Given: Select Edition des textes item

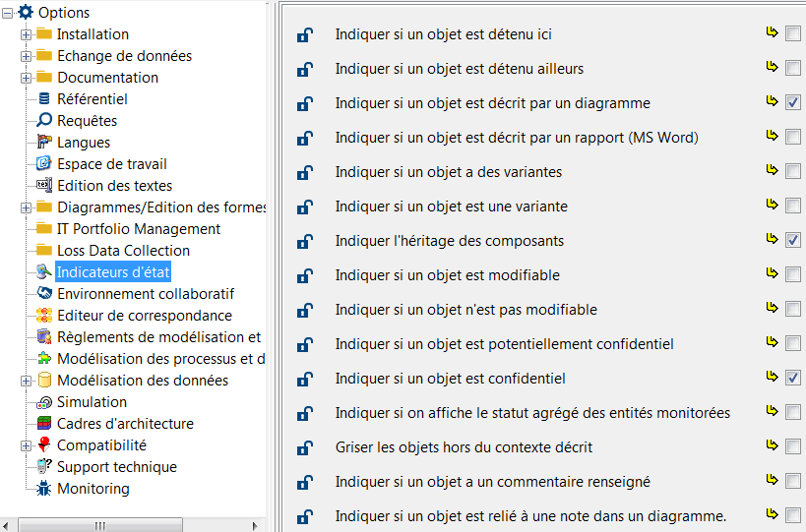Looking at the screenshot, I should click(x=114, y=186).
